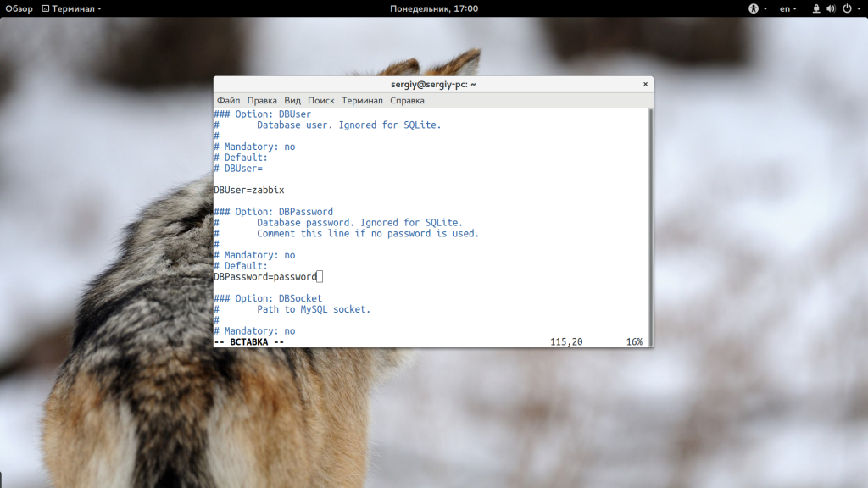
Task: Click the network connection icon
Action: [816, 8]
